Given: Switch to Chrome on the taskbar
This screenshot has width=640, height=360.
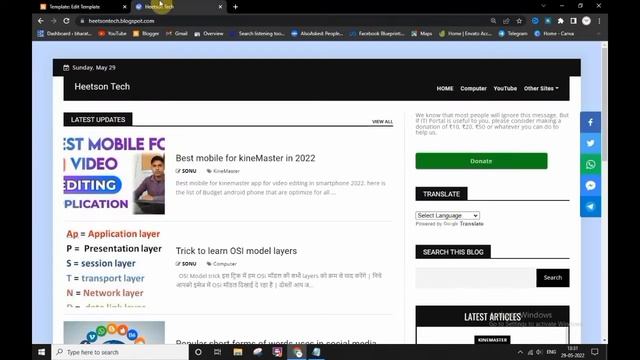Looking at the screenshot, I should [298, 352].
